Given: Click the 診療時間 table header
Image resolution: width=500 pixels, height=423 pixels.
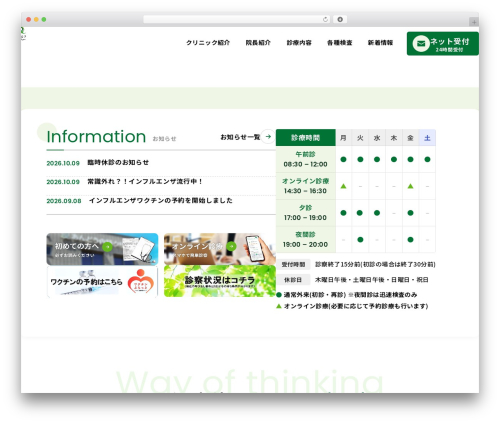Looking at the screenshot, I should (306, 138).
